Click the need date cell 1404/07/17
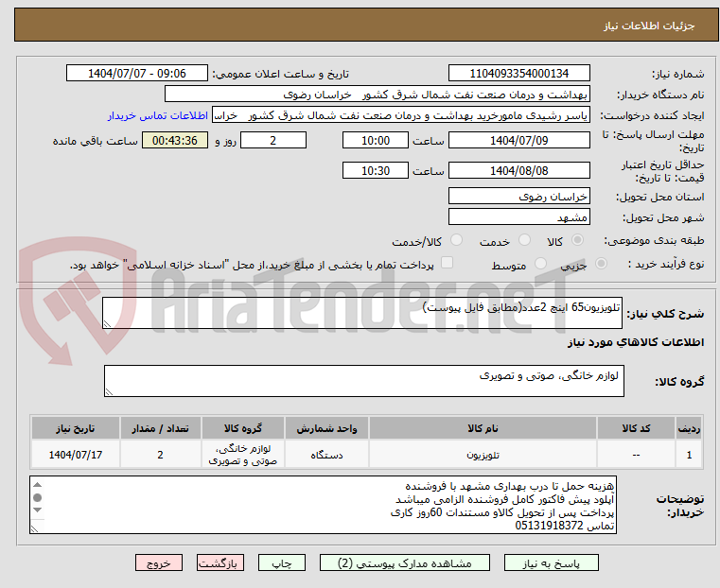720x588 pixels. 76,455
